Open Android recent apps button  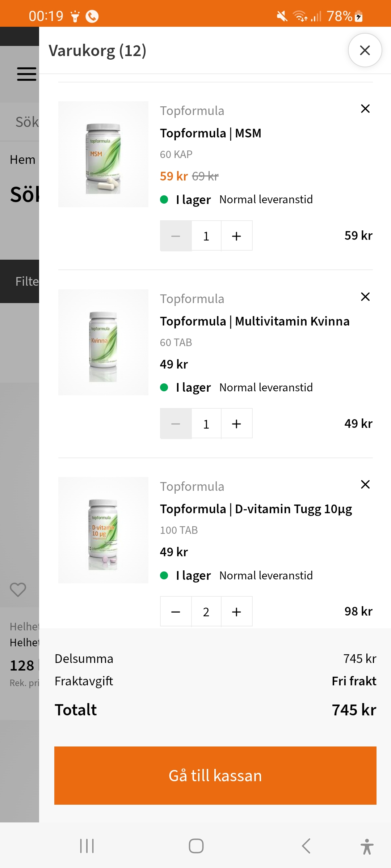coord(87,846)
